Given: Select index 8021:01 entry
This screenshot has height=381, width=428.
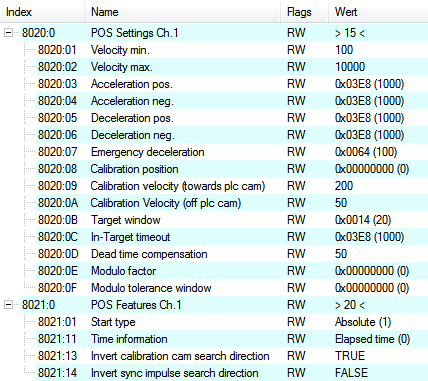Looking at the screenshot, I should tap(57, 322).
